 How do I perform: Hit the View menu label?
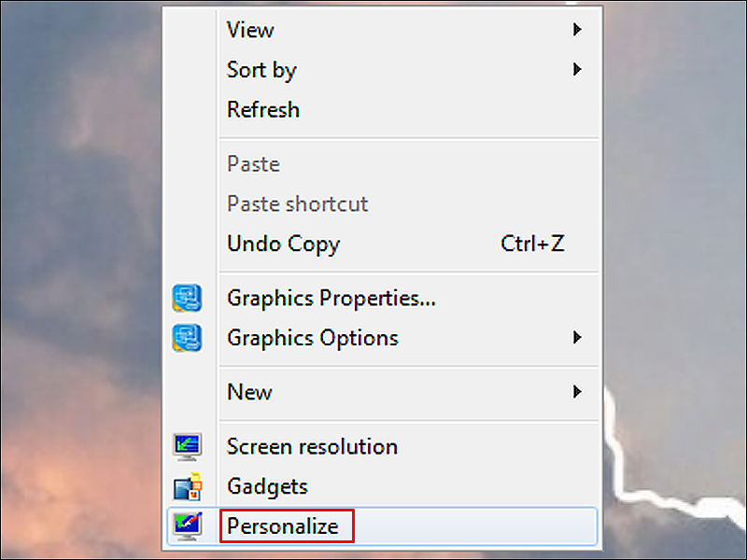(249, 30)
